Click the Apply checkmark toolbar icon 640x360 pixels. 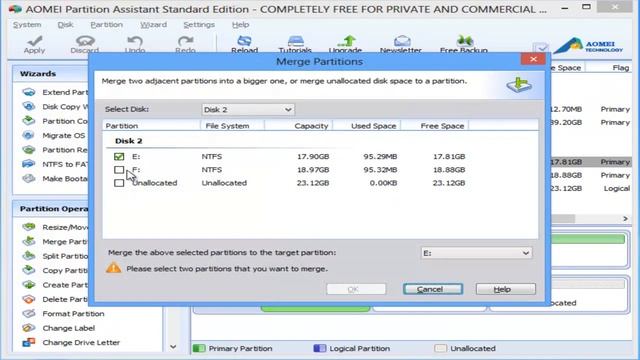tap(34, 41)
